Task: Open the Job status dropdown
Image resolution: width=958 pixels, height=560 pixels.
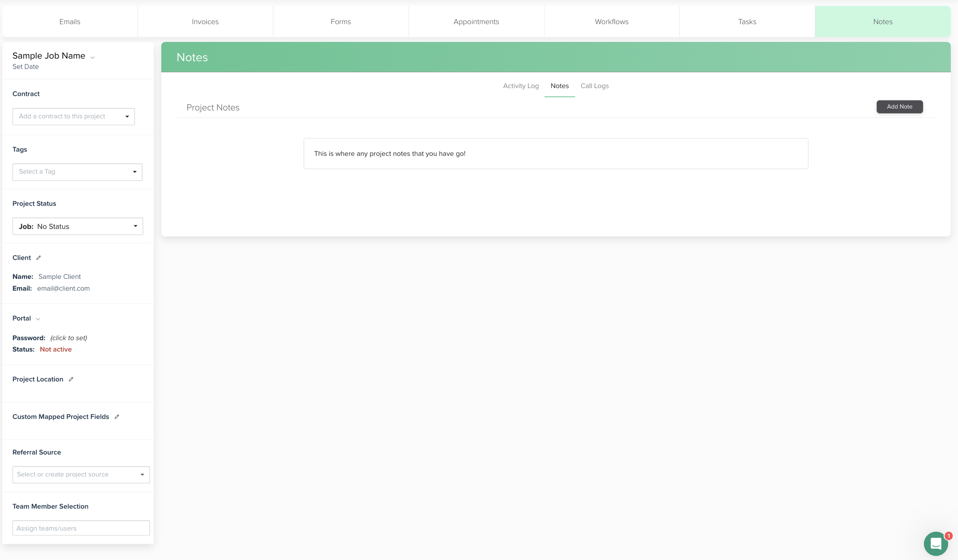Action: point(78,226)
